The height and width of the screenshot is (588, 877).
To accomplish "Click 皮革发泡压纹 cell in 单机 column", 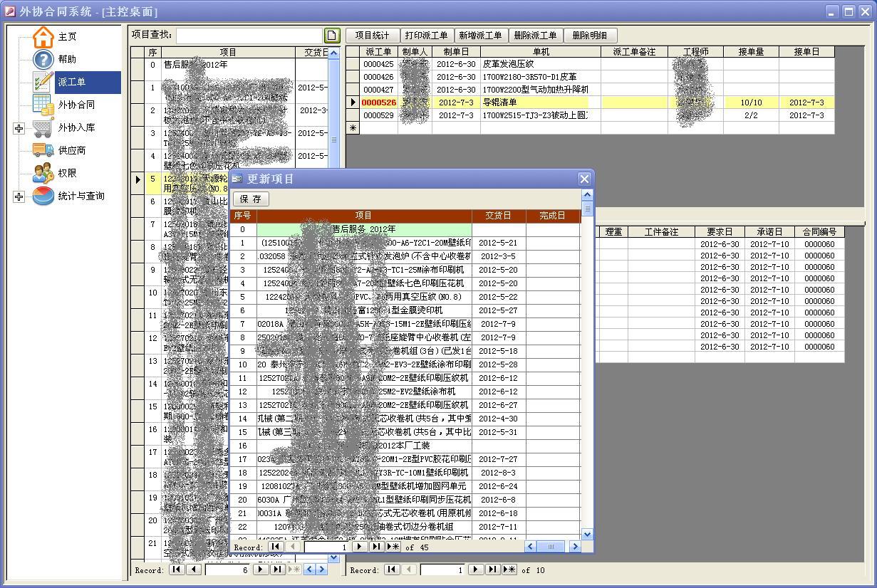I will 541,64.
